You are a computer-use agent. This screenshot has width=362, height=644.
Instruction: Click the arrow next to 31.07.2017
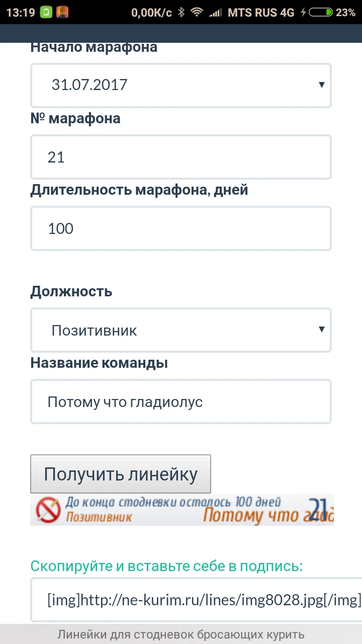(322, 85)
